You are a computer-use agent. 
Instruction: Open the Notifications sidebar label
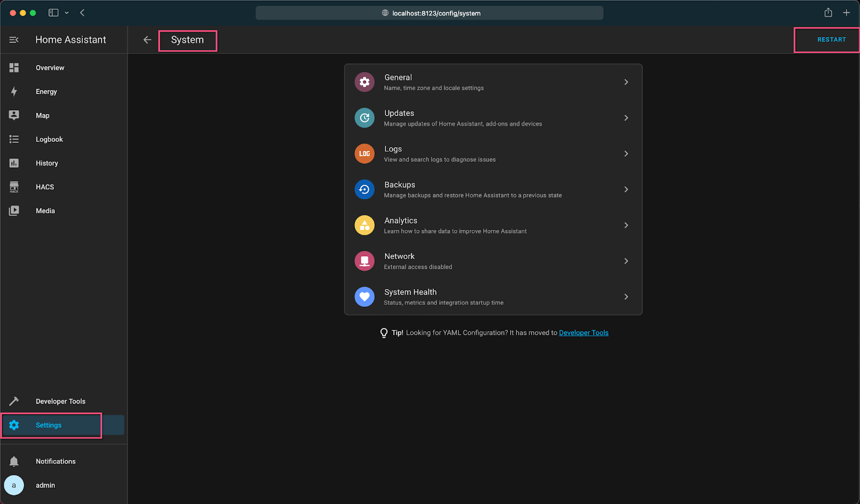(56, 462)
